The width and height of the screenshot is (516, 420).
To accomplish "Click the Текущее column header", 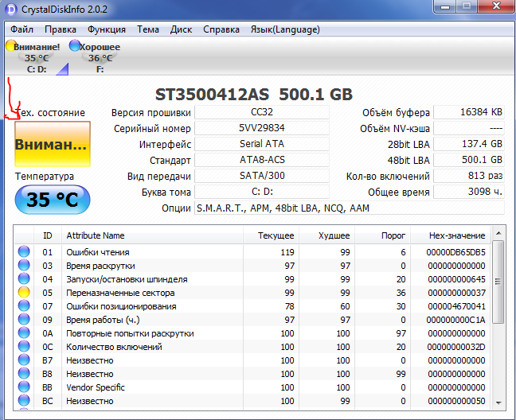I will pos(271,235).
